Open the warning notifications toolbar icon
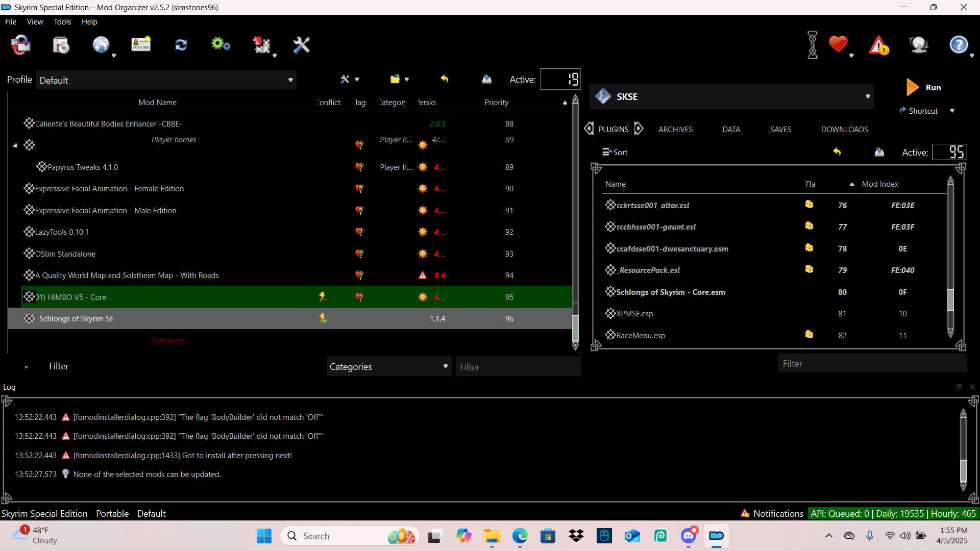 [878, 45]
